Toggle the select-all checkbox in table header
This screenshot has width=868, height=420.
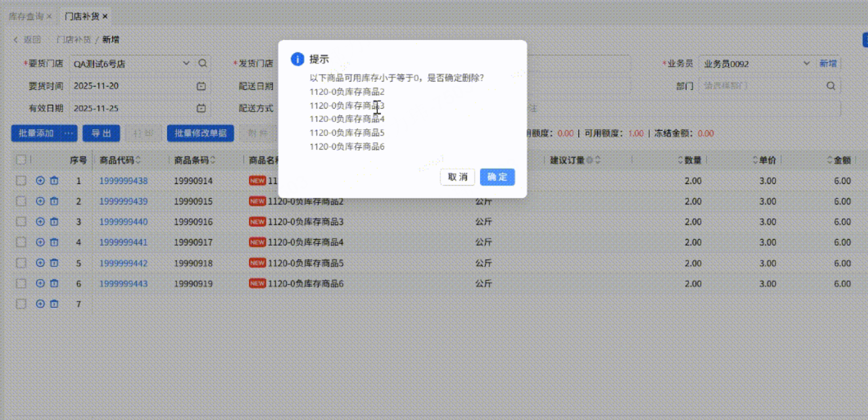[21, 160]
